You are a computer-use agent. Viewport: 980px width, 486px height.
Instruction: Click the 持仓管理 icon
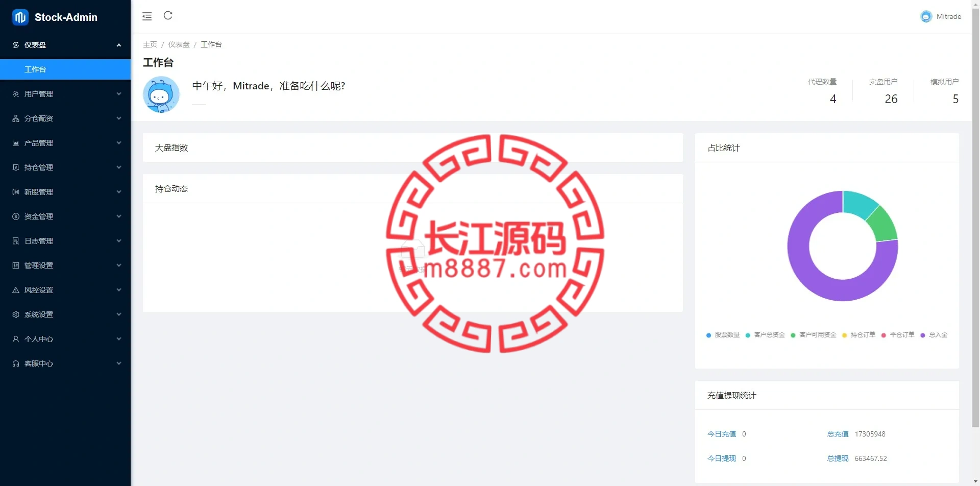(16, 167)
